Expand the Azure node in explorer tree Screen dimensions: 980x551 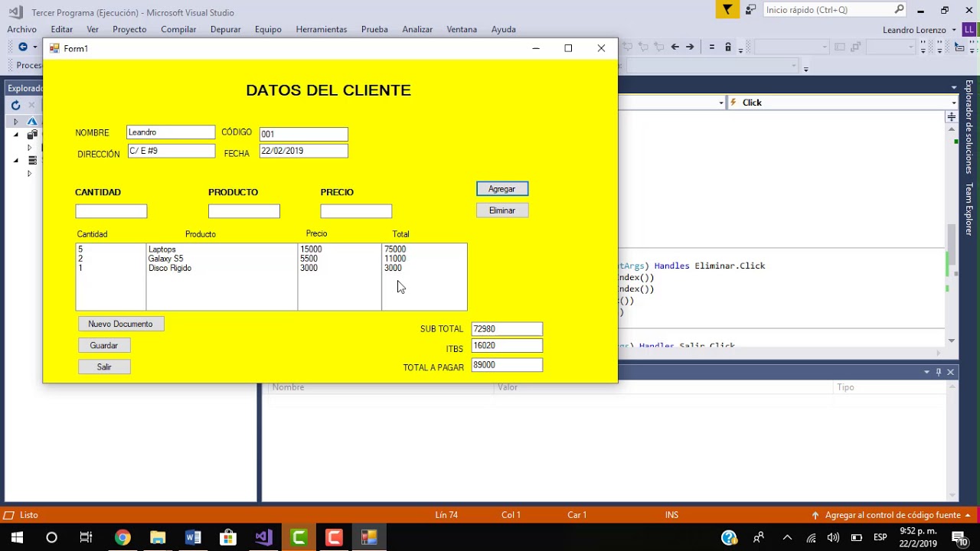pos(15,122)
